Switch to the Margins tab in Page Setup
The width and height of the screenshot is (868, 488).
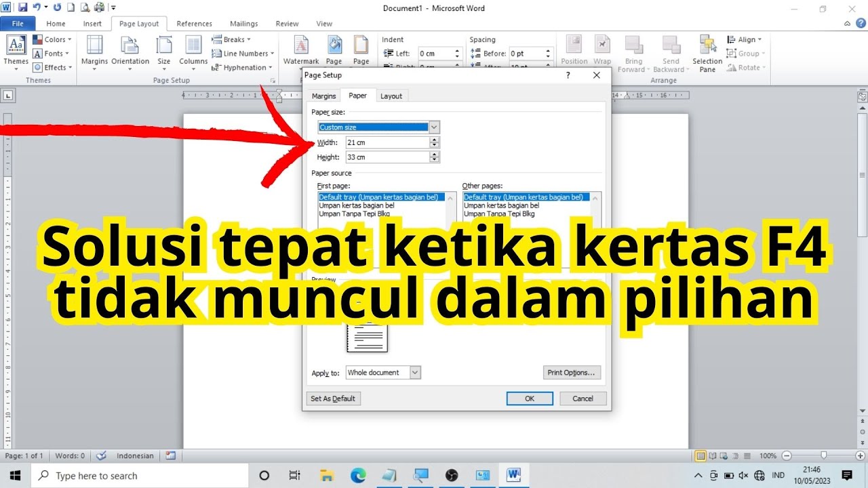(323, 96)
